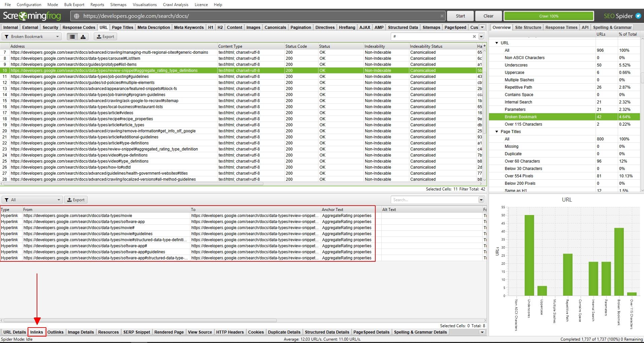Click the Crawl 100% progress bar
The image size is (644, 343).
tap(548, 16)
